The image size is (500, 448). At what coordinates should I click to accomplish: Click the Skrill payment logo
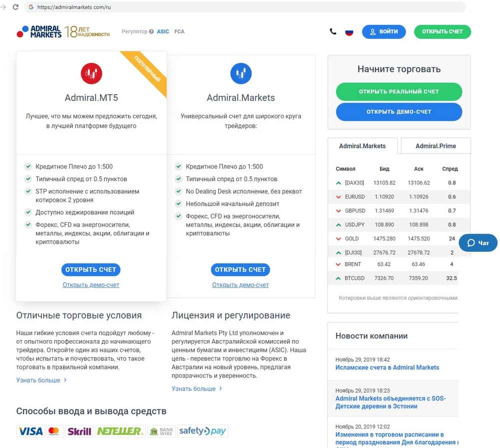[79, 431]
